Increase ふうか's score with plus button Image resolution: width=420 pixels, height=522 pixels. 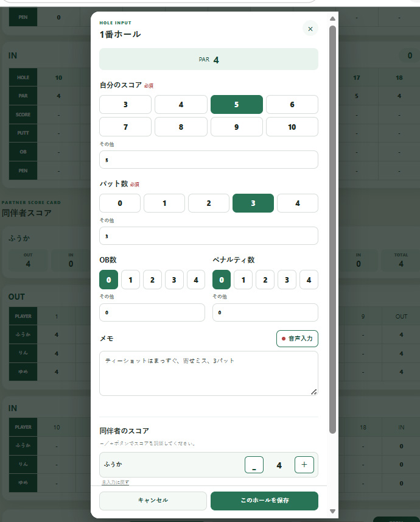point(304,465)
